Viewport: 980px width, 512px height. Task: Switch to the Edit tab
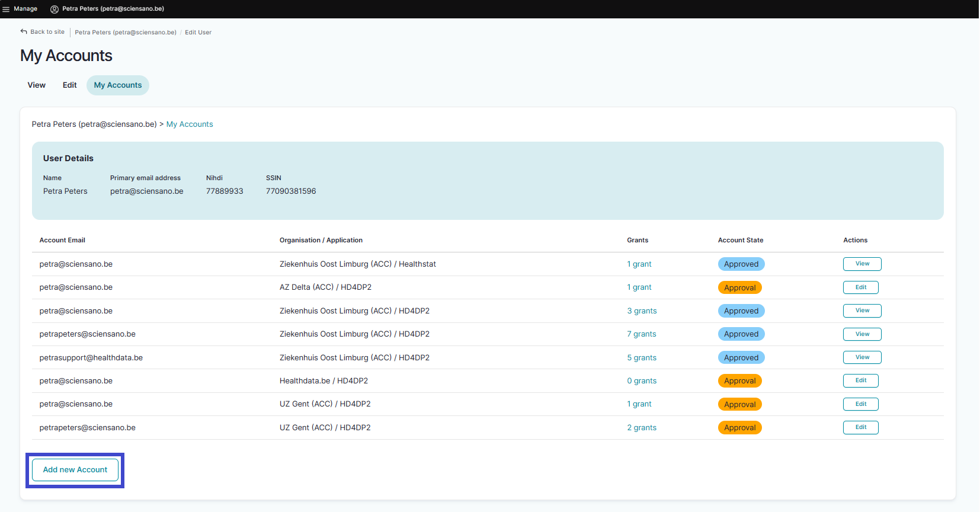tap(70, 85)
